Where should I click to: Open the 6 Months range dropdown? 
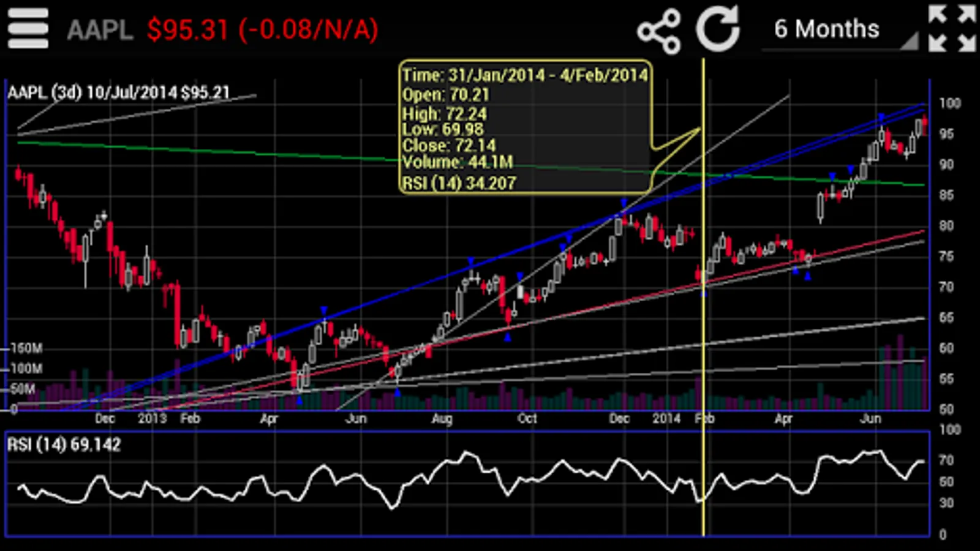point(840,29)
